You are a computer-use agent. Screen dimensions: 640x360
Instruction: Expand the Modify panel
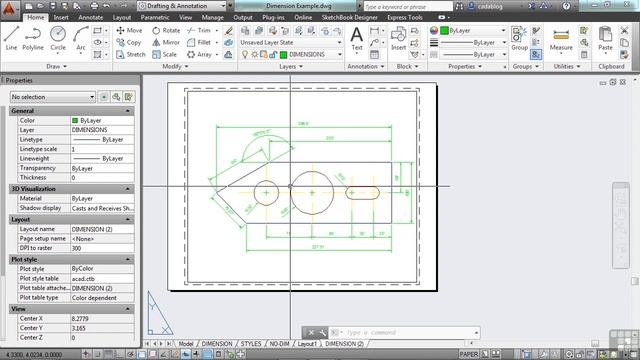pyautogui.click(x=176, y=67)
